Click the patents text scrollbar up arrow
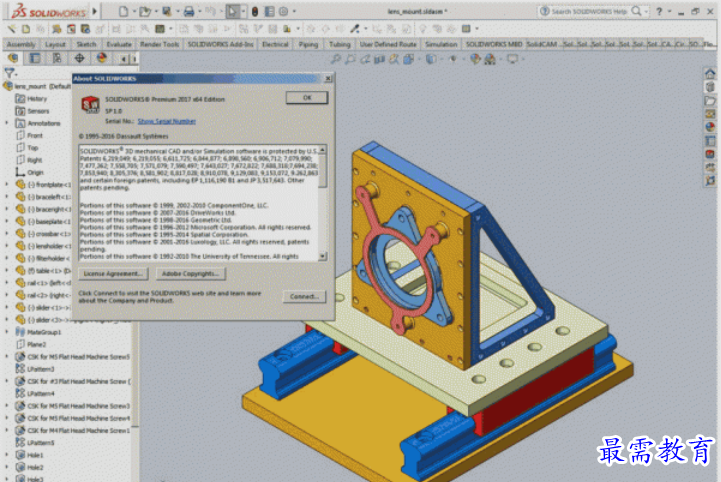Viewport: 721px width, 482px height. click(323, 150)
